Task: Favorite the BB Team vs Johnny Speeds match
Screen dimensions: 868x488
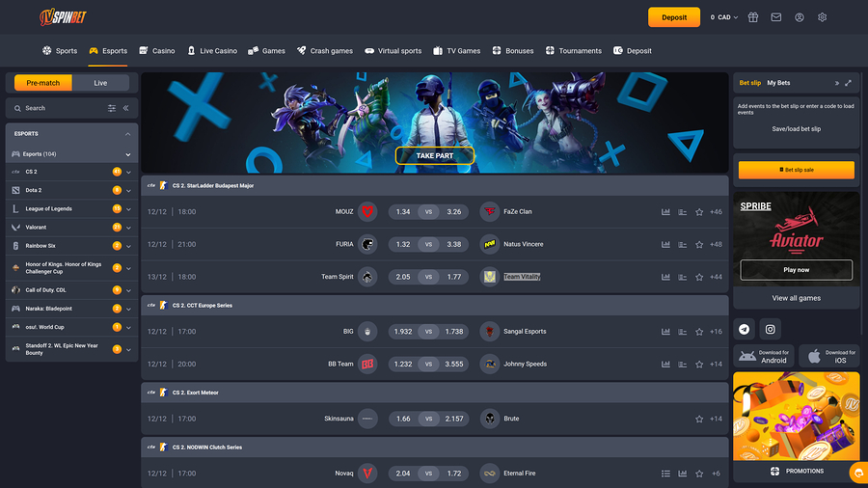Action: [x=699, y=365]
